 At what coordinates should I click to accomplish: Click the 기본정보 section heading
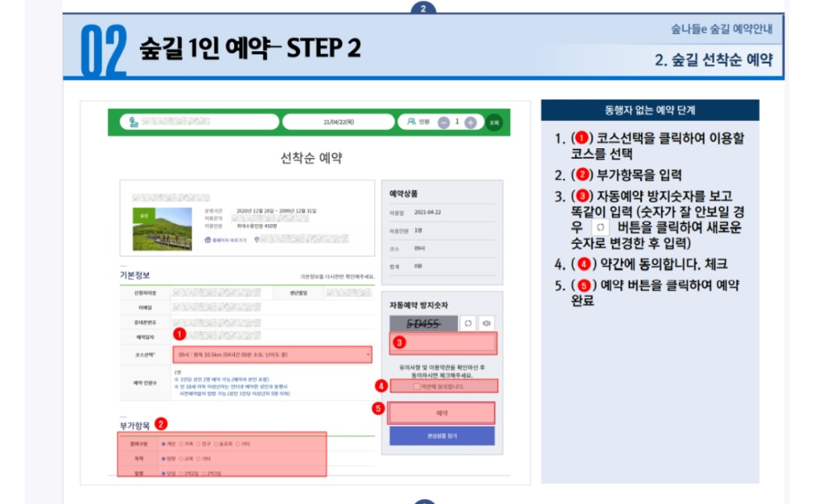pyautogui.click(x=135, y=275)
